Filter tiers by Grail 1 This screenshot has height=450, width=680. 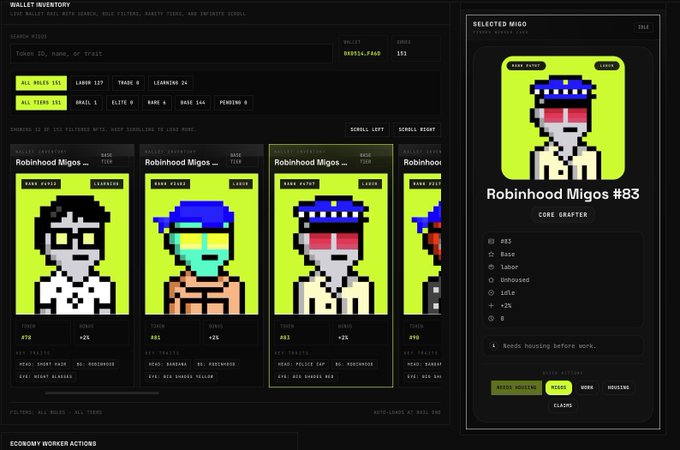click(86, 103)
